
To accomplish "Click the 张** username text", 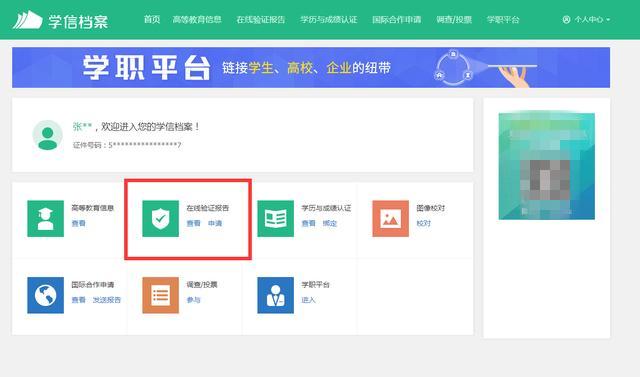I will [82, 126].
